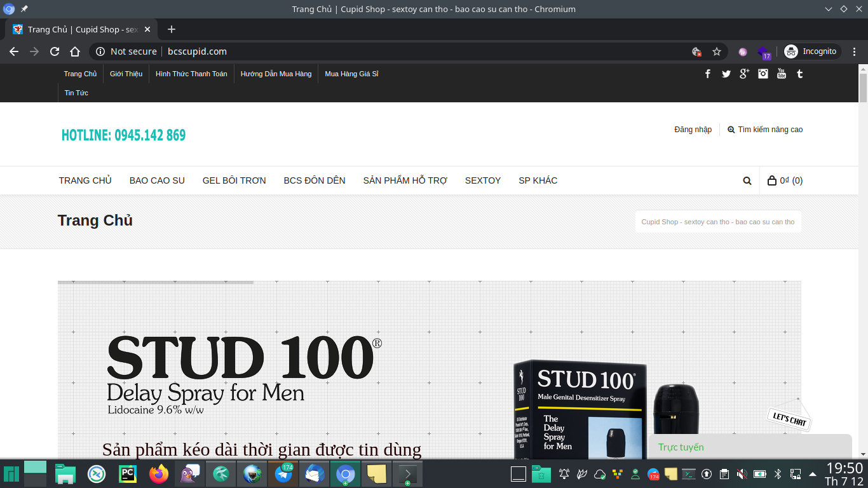Click the site search magnifier icon
The height and width of the screenshot is (488, 868).
(747, 180)
